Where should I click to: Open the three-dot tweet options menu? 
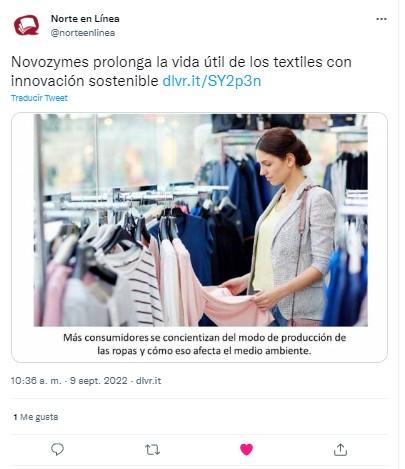(381, 19)
